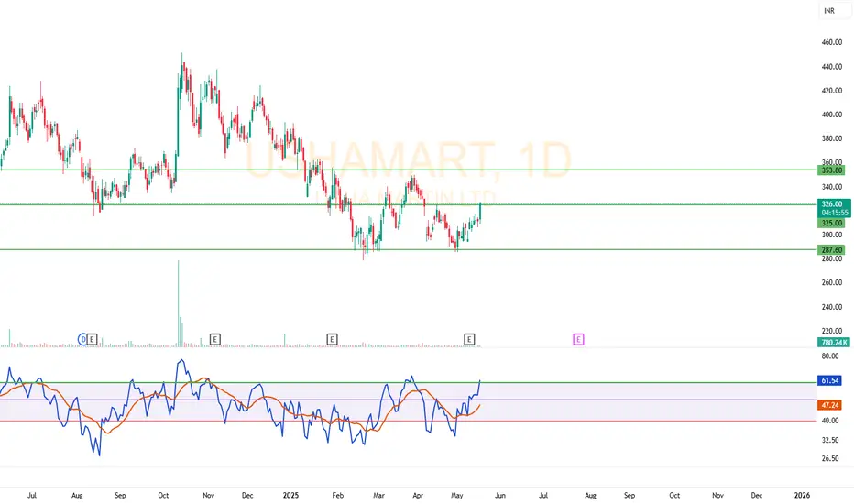
Task: Open the February earnings E marker
Action: pyautogui.click(x=332, y=339)
